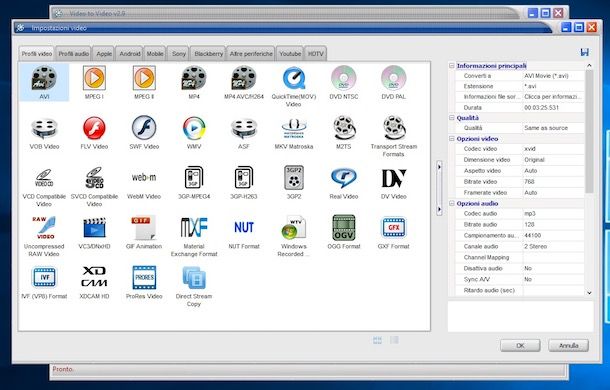Click Qualità Same as source value
610x390 pixels.
(553, 128)
